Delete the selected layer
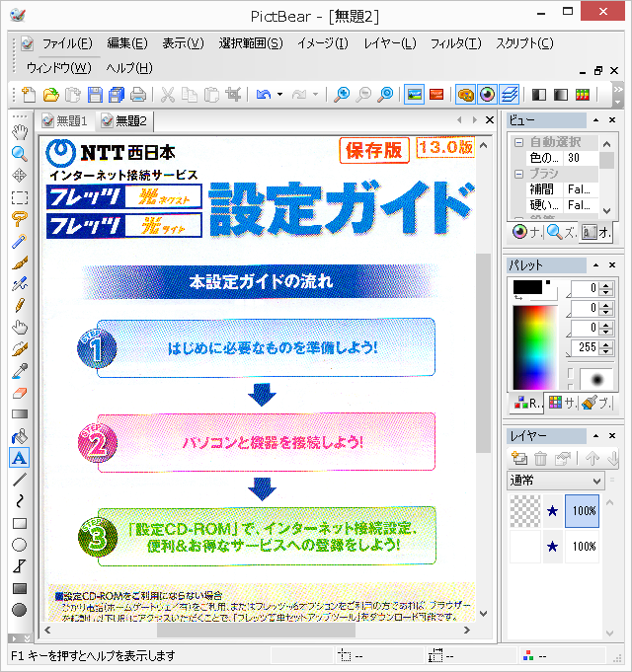This screenshot has height=672, width=632. [541, 458]
